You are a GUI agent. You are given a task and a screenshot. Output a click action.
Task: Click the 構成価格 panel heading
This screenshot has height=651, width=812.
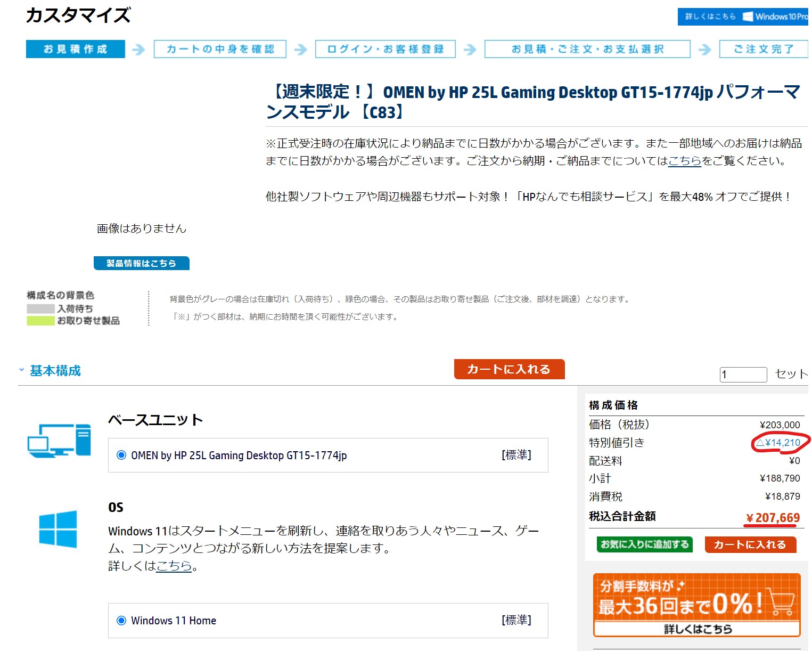click(x=613, y=405)
